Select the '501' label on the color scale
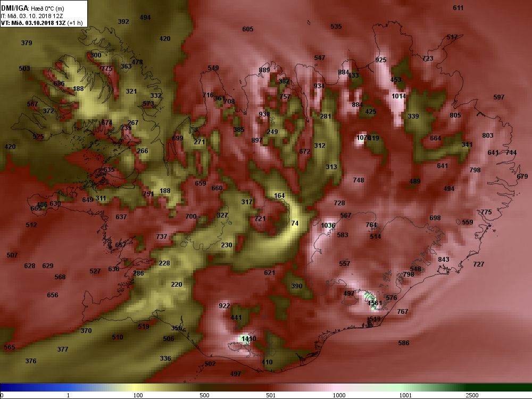The image size is (532, 399). [x=271, y=395]
